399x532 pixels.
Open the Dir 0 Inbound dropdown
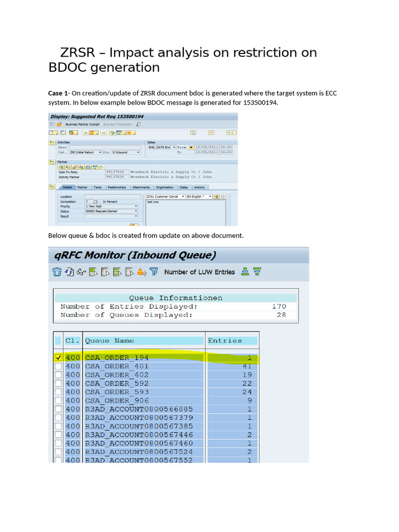[x=126, y=152]
